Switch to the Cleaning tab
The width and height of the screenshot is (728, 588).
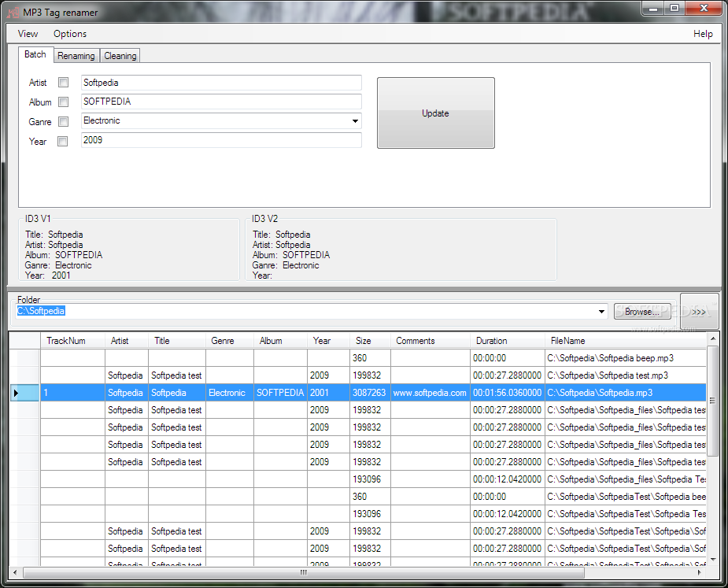(120, 56)
